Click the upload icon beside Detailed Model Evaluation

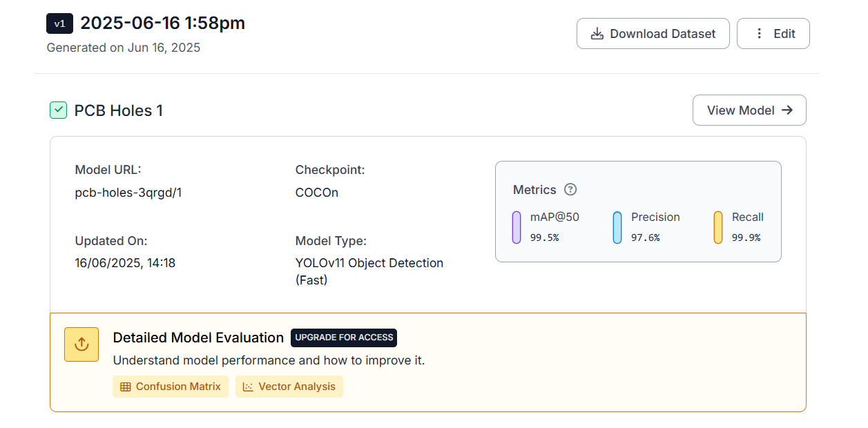81,344
